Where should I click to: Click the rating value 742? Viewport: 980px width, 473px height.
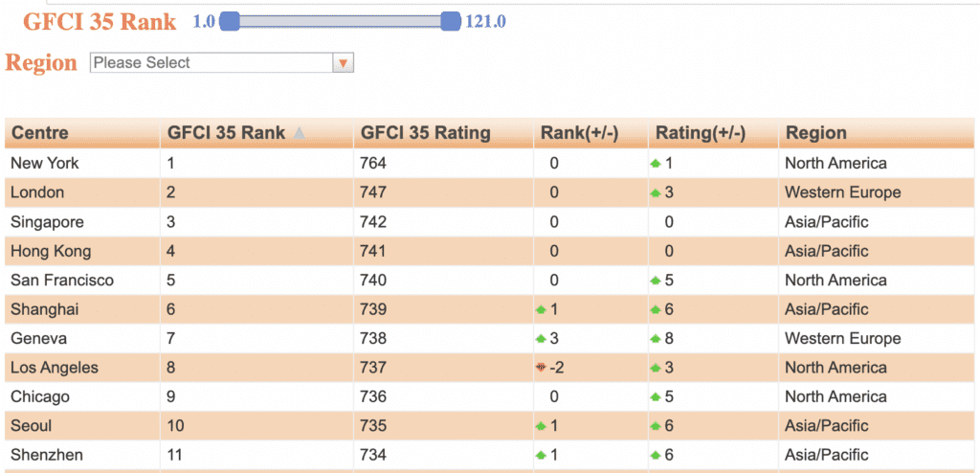[x=373, y=222]
